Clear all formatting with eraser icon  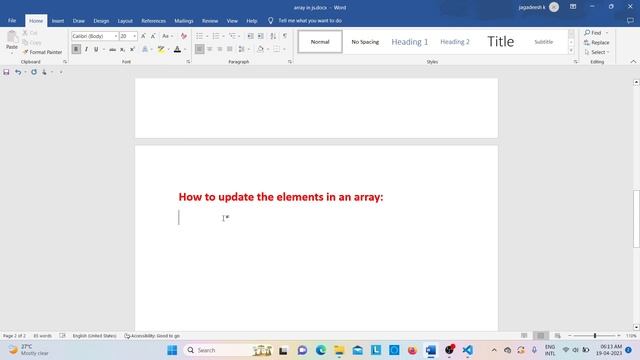(x=184, y=36)
